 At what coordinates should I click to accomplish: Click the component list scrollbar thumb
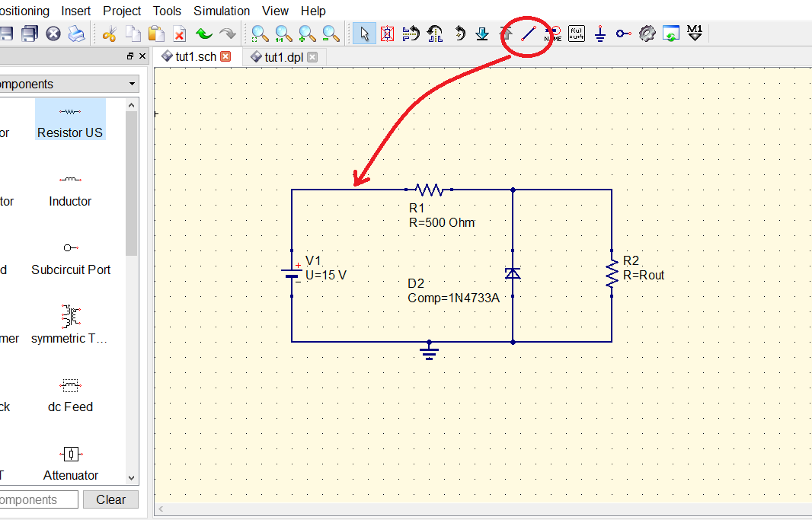[x=132, y=183]
